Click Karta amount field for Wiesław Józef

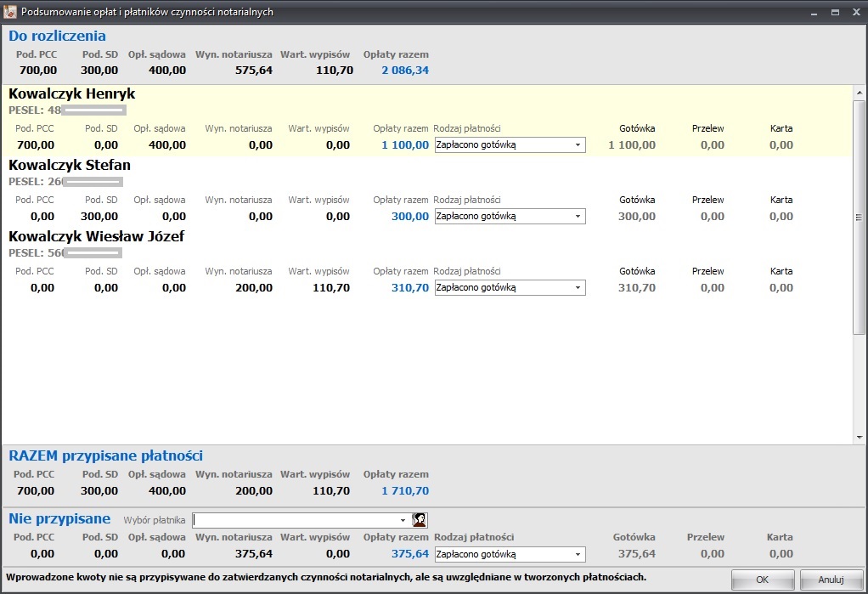(x=781, y=288)
